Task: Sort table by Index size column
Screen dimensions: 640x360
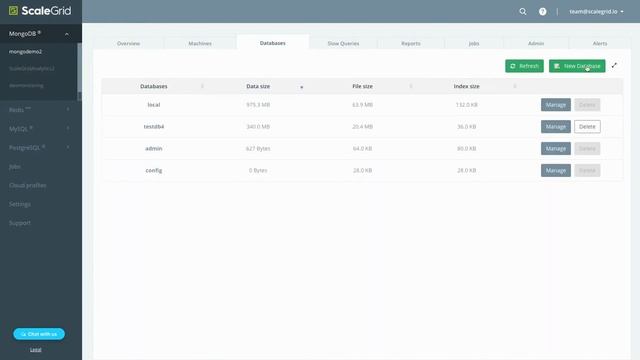Action: [467, 86]
